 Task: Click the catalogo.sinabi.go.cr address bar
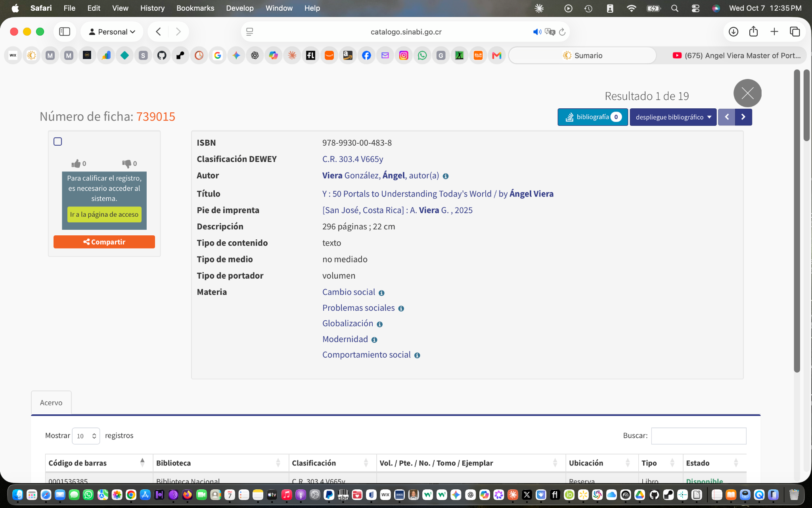406,32
